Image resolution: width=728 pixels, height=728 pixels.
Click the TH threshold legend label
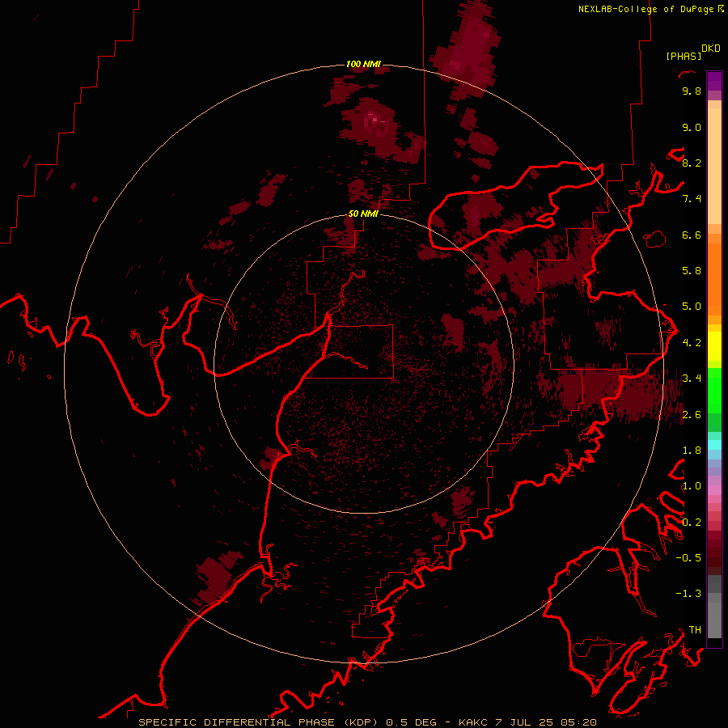(x=695, y=630)
